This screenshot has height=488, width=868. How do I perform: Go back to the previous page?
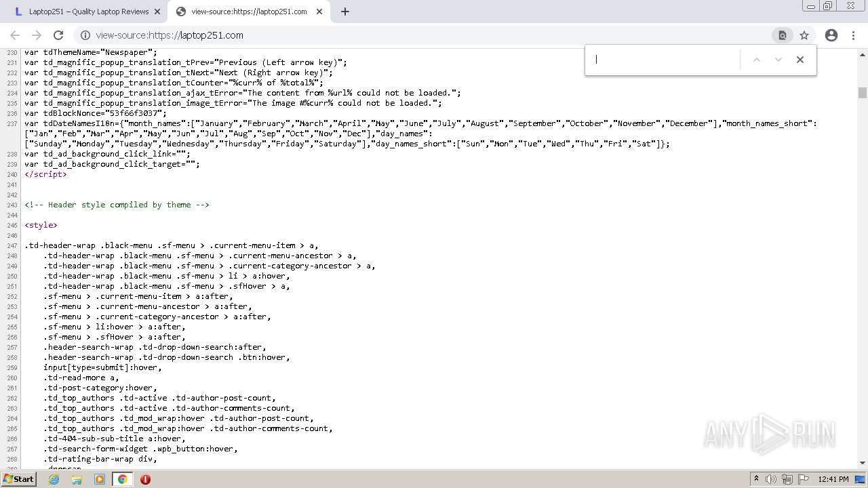(15, 35)
